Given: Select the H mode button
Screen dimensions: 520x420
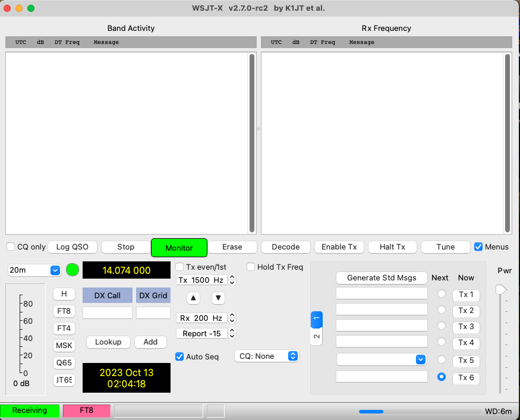Looking at the screenshot, I should point(64,294).
